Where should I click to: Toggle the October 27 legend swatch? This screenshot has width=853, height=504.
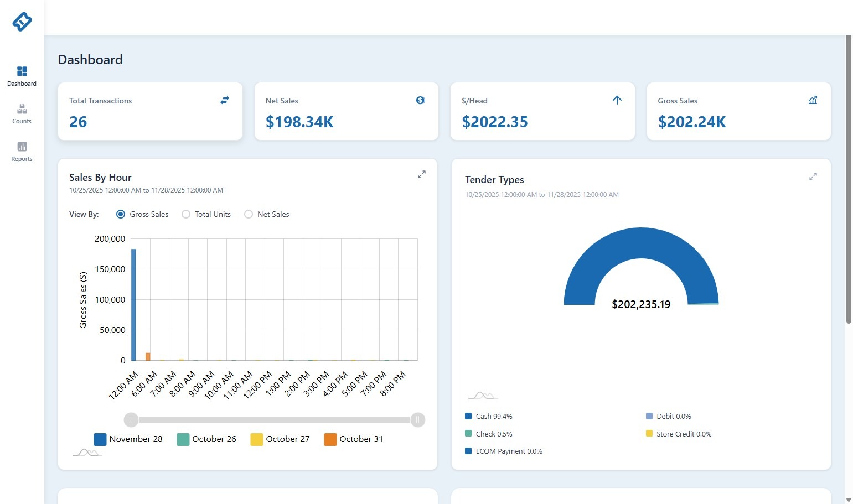click(257, 439)
